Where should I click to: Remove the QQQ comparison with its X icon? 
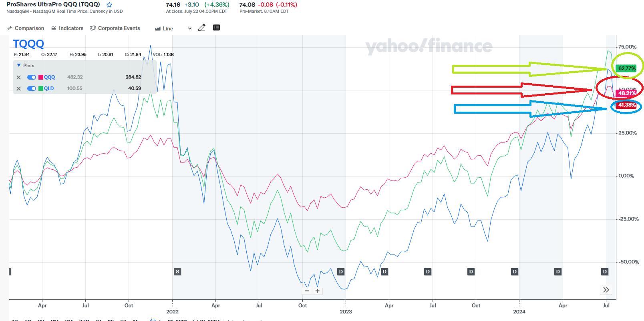coord(18,77)
